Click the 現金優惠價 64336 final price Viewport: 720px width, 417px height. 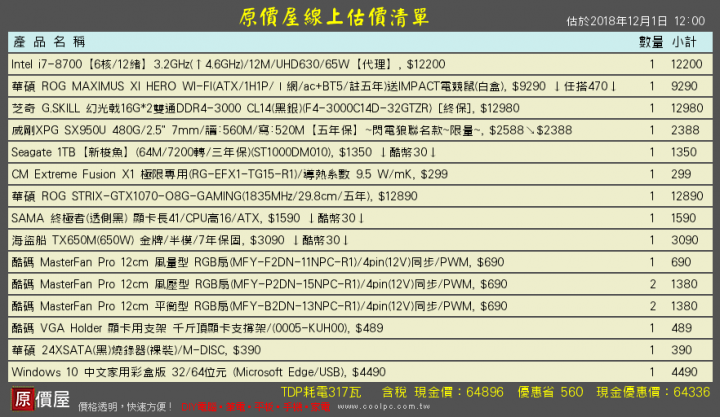[x=653, y=393]
